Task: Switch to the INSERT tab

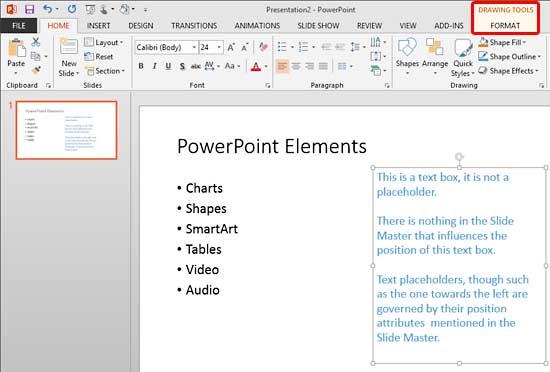Action: (x=99, y=26)
